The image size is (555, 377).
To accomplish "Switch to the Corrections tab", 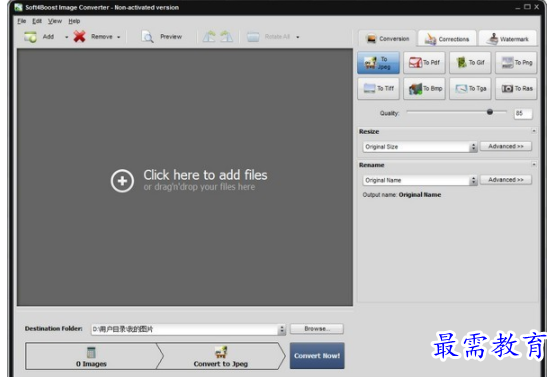I will coord(447,39).
